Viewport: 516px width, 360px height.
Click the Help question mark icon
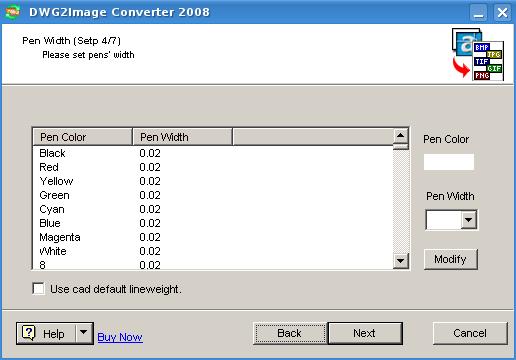(29, 333)
